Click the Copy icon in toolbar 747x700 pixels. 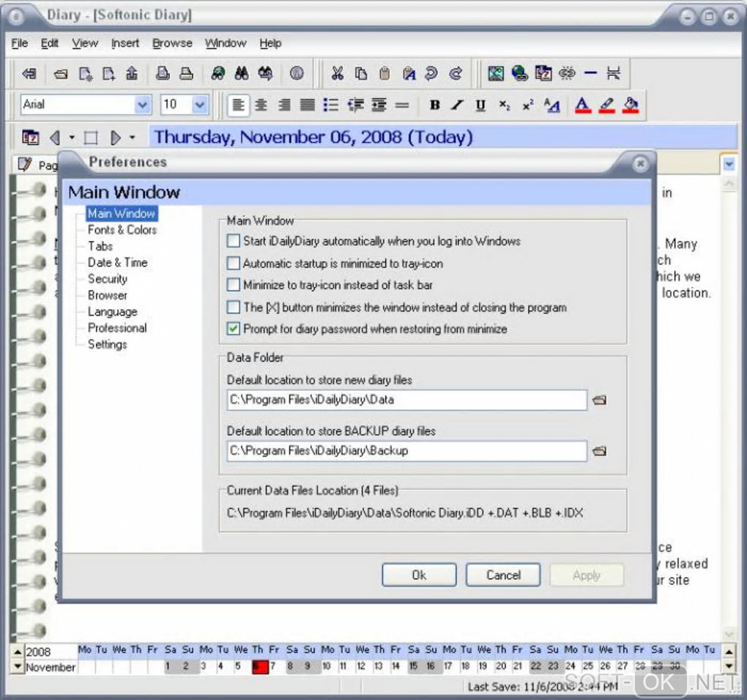[x=361, y=73]
